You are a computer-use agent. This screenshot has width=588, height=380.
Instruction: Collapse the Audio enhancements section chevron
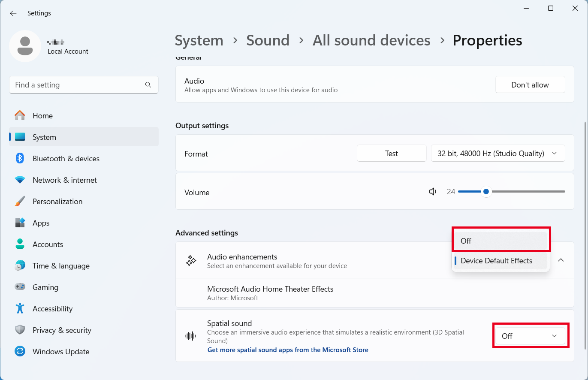(x=561, y=260)
